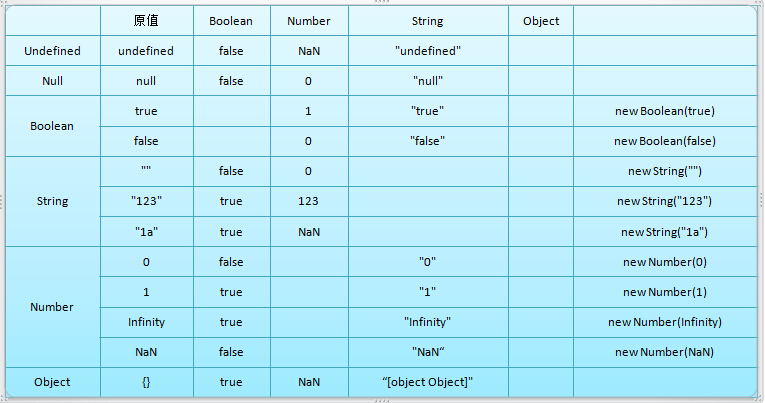
Task: Click the new Number(0) cell
Action: pyautogui.click(x=664, y=262)
